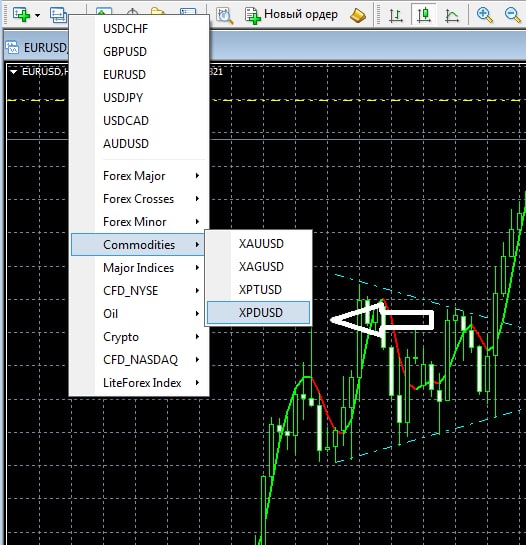
Task: Expand the Forex Crosses submenu
Action: (x=139, y=198)
